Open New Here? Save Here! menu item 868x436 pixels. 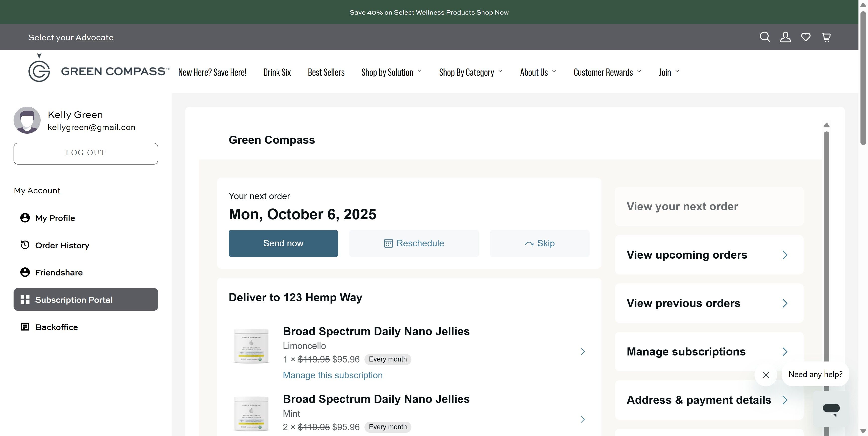click(212, 72)
